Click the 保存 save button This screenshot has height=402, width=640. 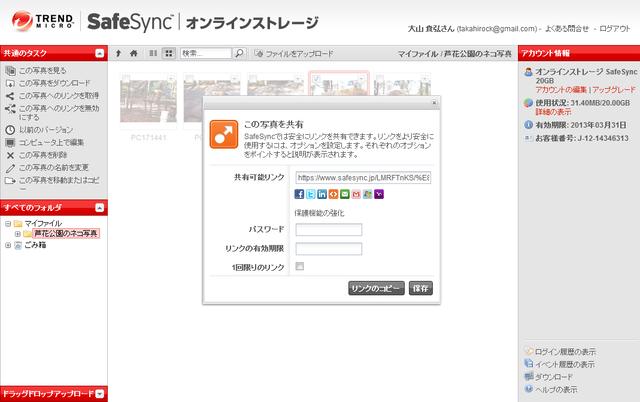tap(420, 288)
